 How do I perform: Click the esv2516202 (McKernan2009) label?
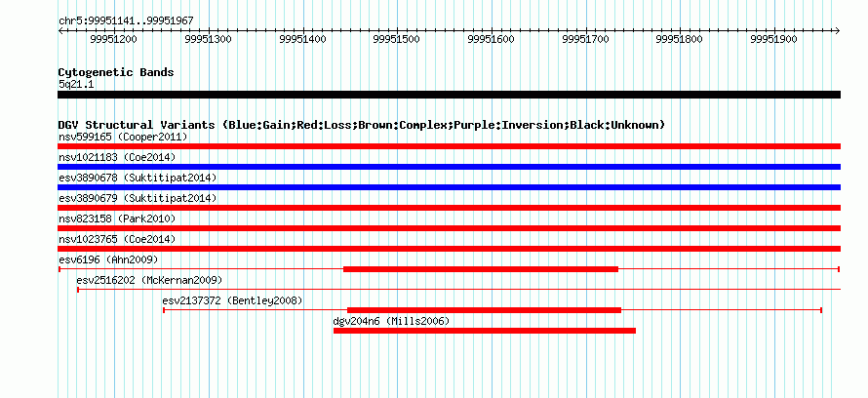(149, 280)
